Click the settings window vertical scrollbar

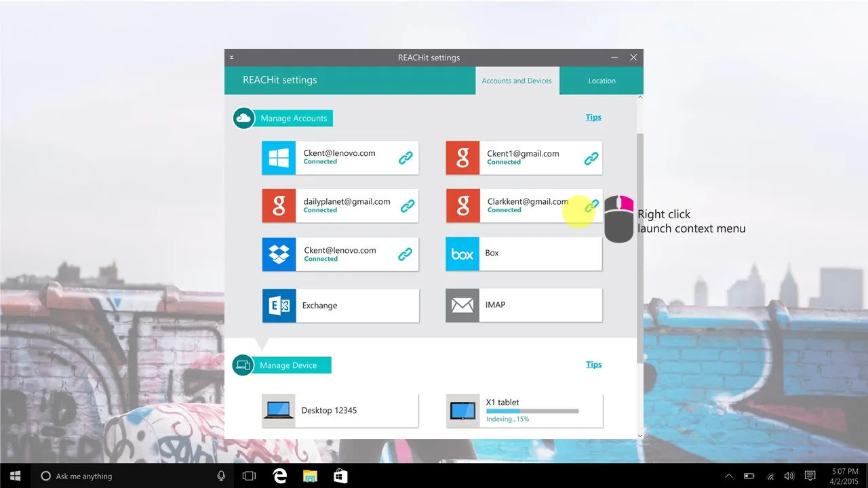point(640,247)
